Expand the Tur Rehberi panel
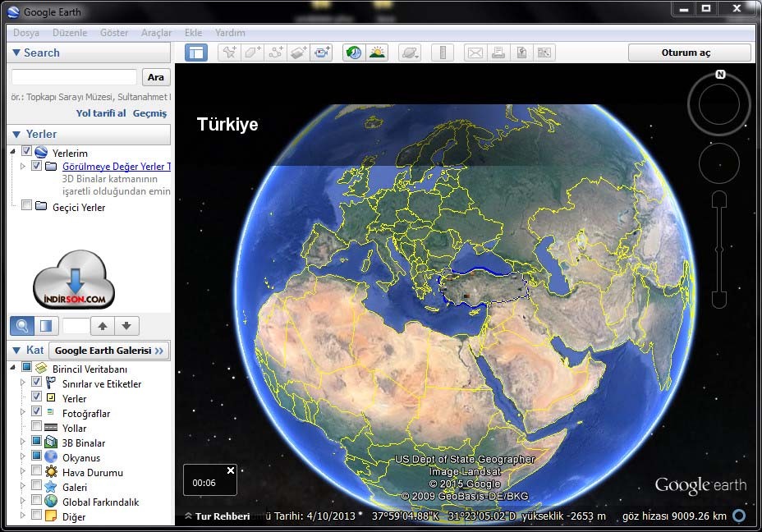The height and width of the screenshot is (532, 762). point(218,516)
